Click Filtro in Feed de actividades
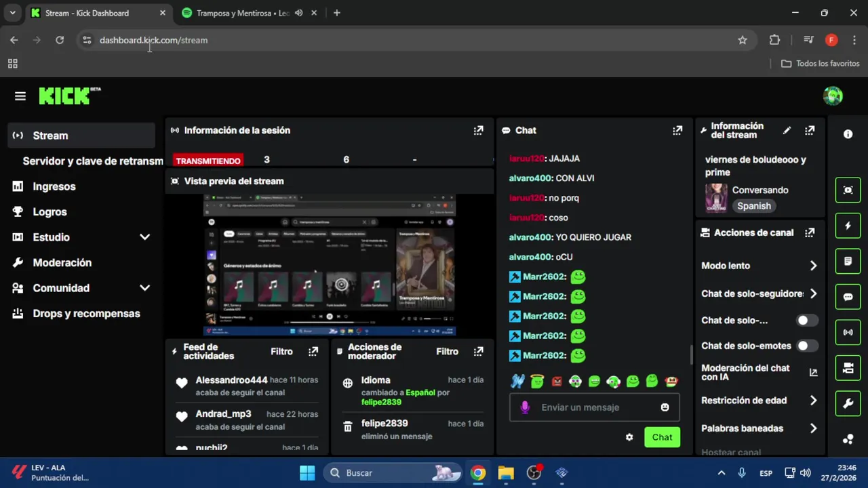The height and width of the screenshot is (488, 868). pos(281,352)
